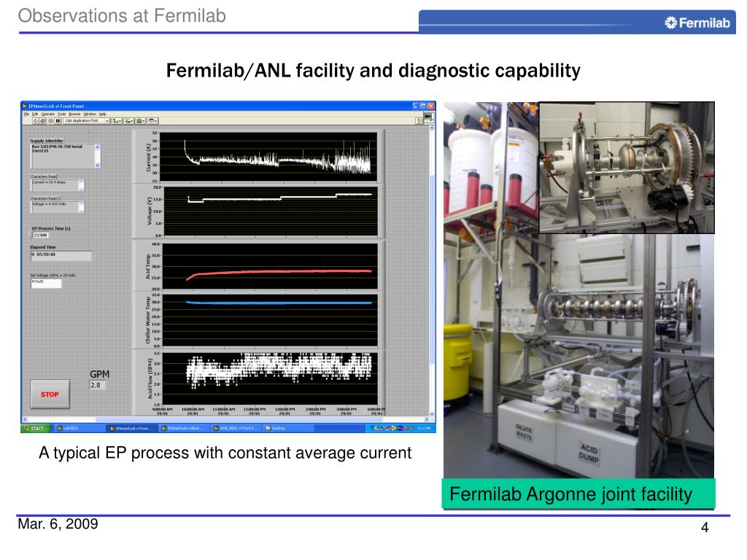This screenshot has height=560, width=747.
Task: Open the Help menu
Action: (x=102, y=114)
